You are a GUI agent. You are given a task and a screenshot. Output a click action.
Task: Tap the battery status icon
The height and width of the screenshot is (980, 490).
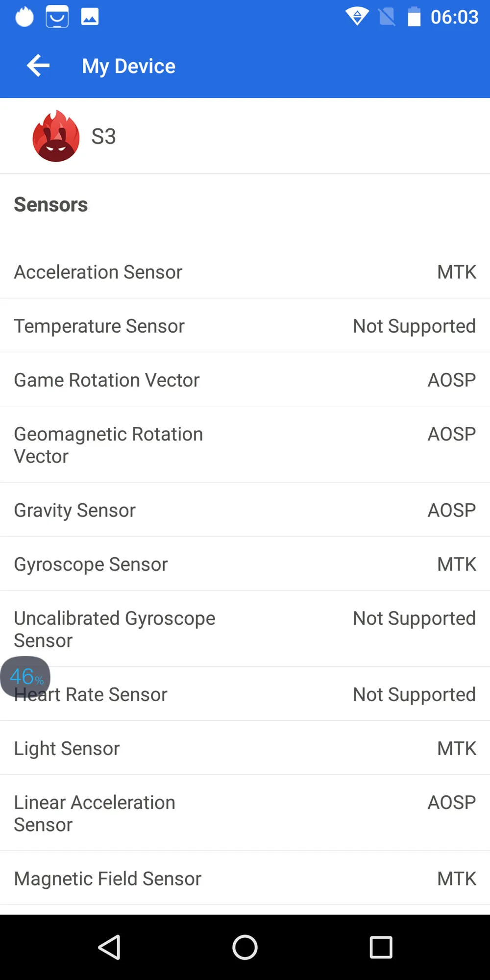tap(414, 17)
